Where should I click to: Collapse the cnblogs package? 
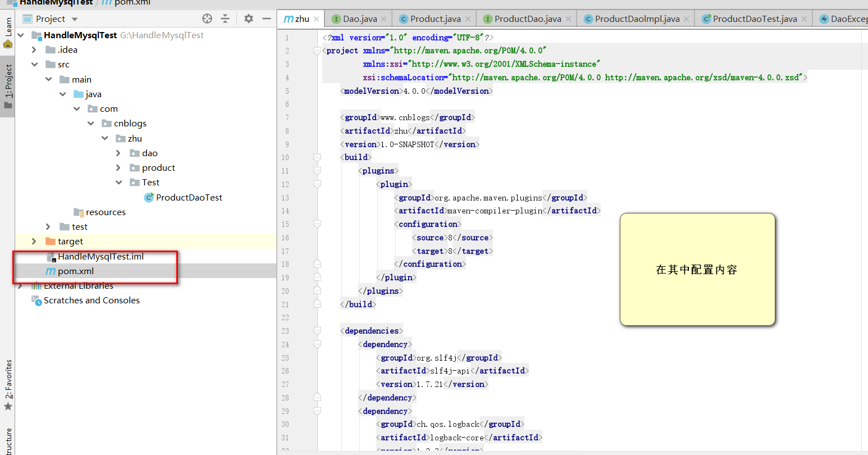point(91,123)
